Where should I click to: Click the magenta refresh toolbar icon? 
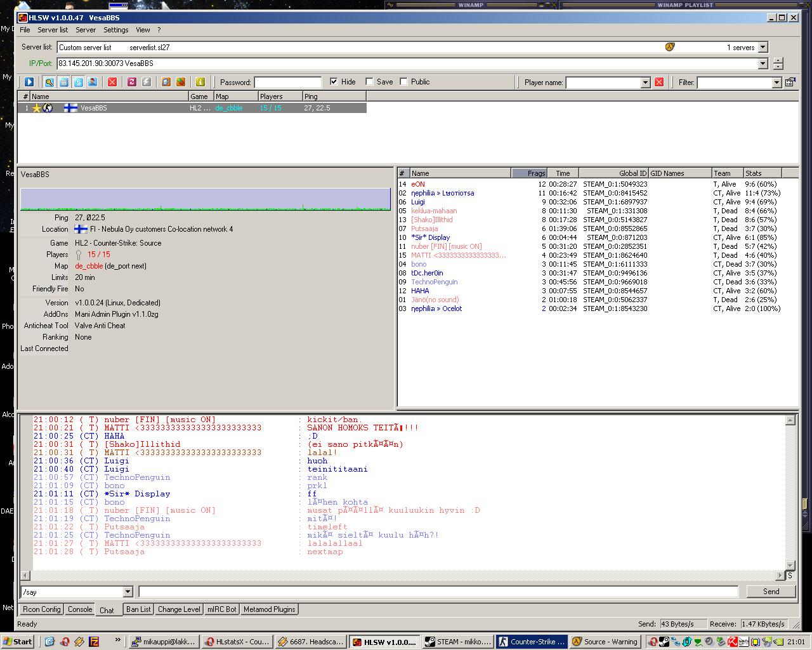[x=132, y=82]
